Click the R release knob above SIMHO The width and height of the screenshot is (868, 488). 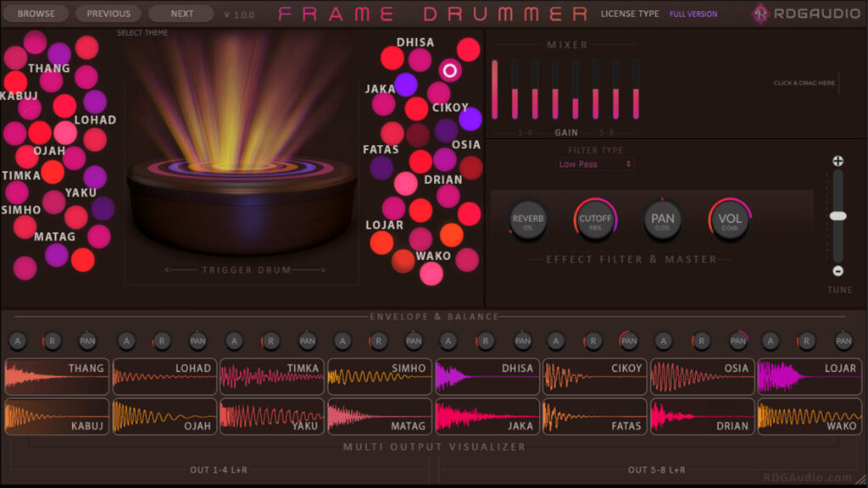(x=379, y=341)
